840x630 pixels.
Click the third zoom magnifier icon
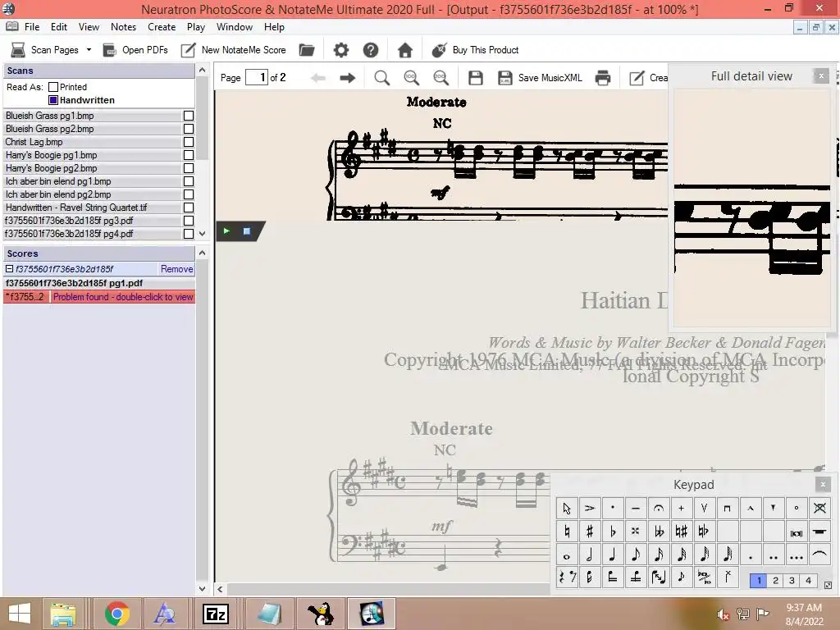pyautogui.click(x=441, y=78)
